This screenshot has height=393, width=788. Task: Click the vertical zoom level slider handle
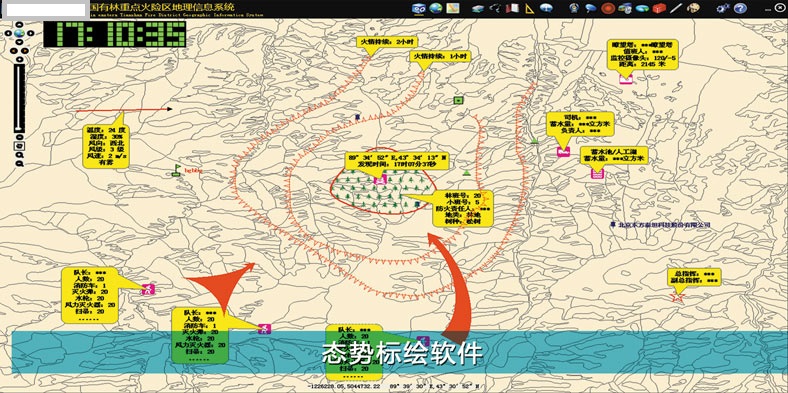tap(19, 129)
